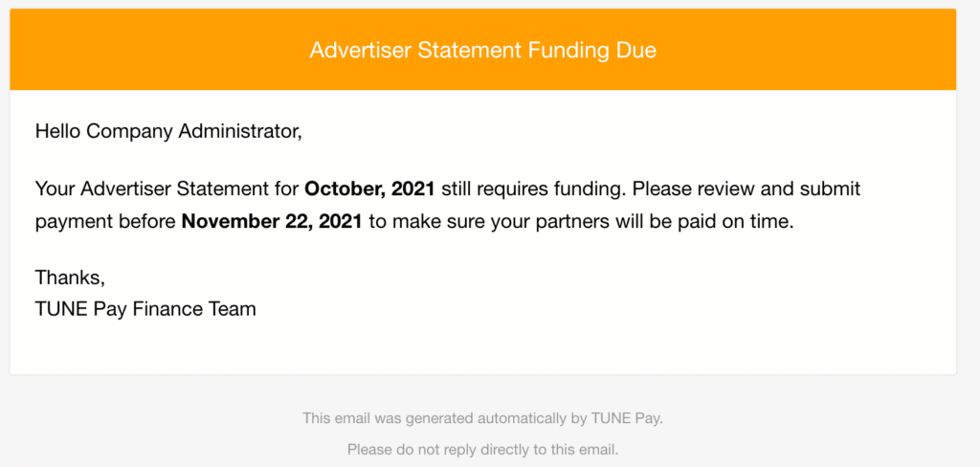Screen dimensions: 980x467
Task: Click the word "email." ending the footer
Action: (x=598, y=448)
